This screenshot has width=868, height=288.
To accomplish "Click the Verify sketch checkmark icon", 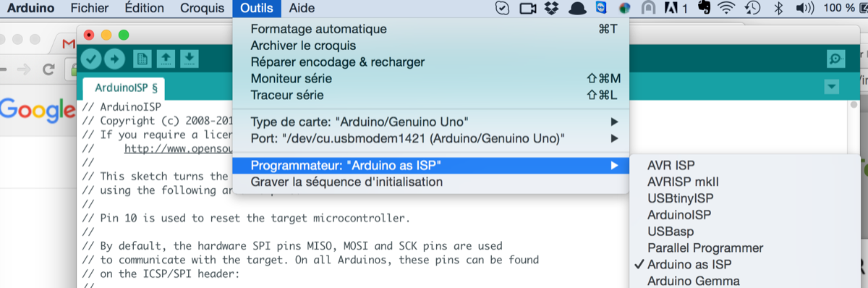I will (x=91, y=59).
